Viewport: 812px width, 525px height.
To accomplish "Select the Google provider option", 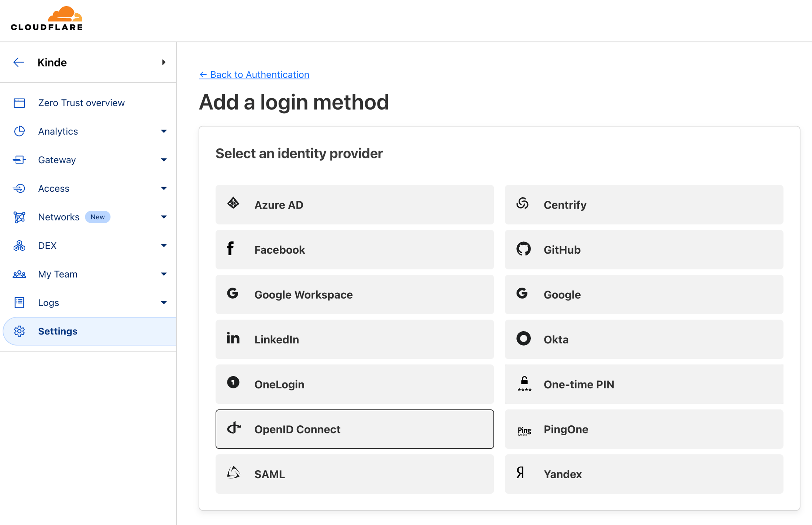I will click(x=644, y=295).
